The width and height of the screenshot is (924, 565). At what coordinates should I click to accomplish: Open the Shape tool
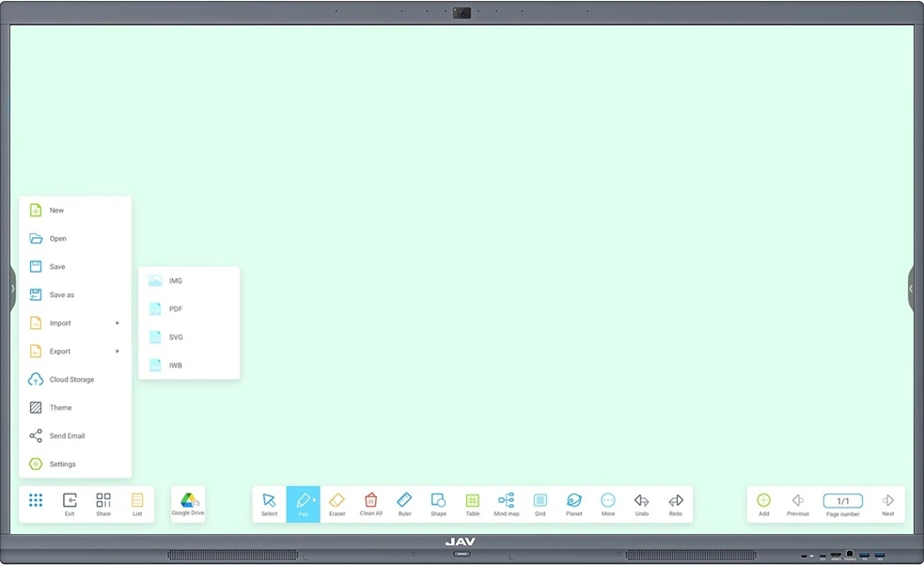click(438, 503)
